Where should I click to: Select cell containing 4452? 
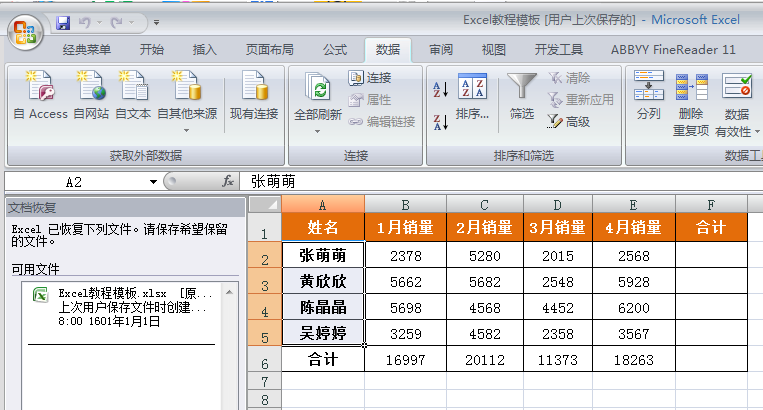tap(558, 307)
